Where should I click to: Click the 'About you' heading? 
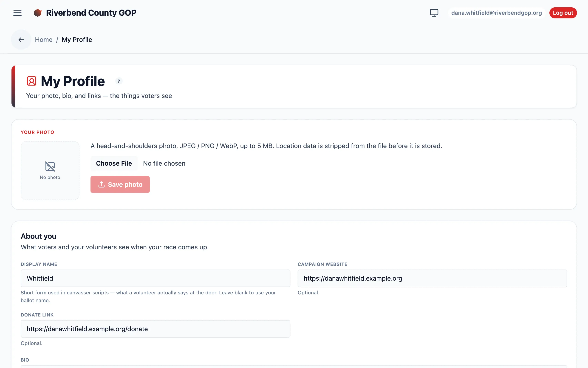tap(38, 236)
